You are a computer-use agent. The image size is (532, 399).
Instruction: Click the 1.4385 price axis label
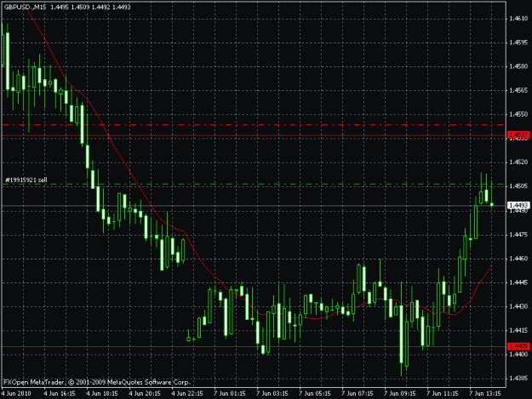(x=518, y=378)
